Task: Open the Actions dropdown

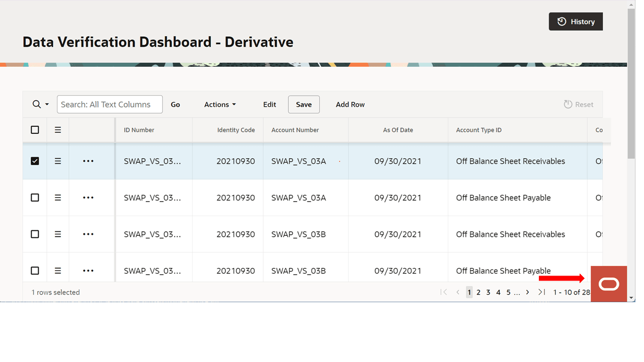Action: (x=220, y=104)
